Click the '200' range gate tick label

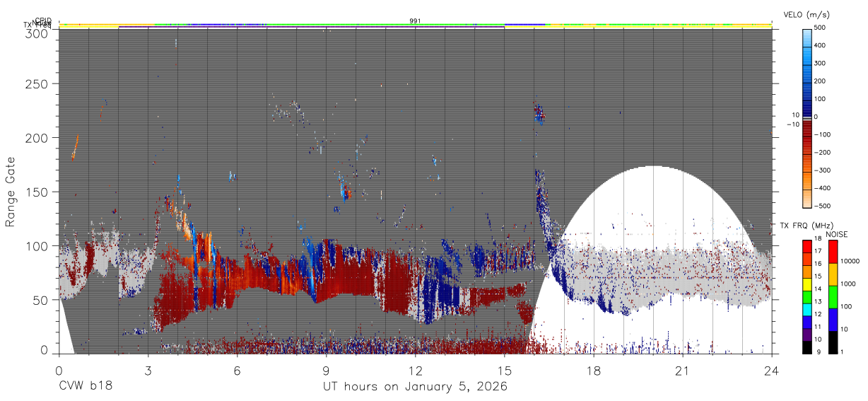point(36,137)
